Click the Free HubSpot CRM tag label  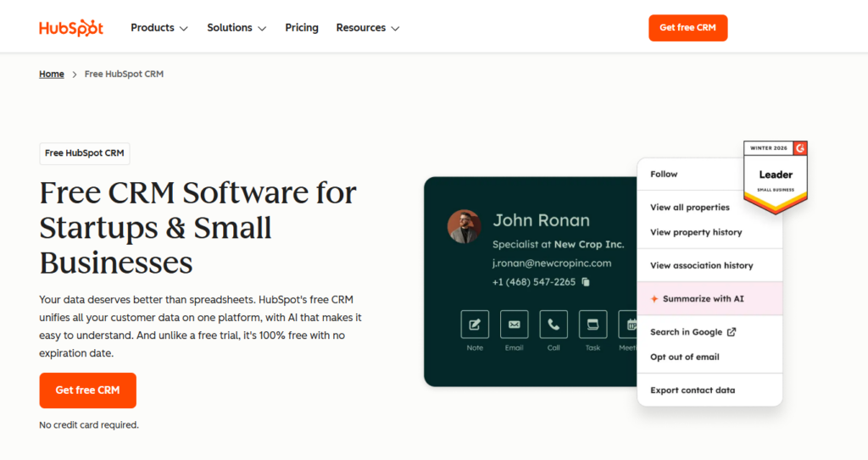coord(85,153)
